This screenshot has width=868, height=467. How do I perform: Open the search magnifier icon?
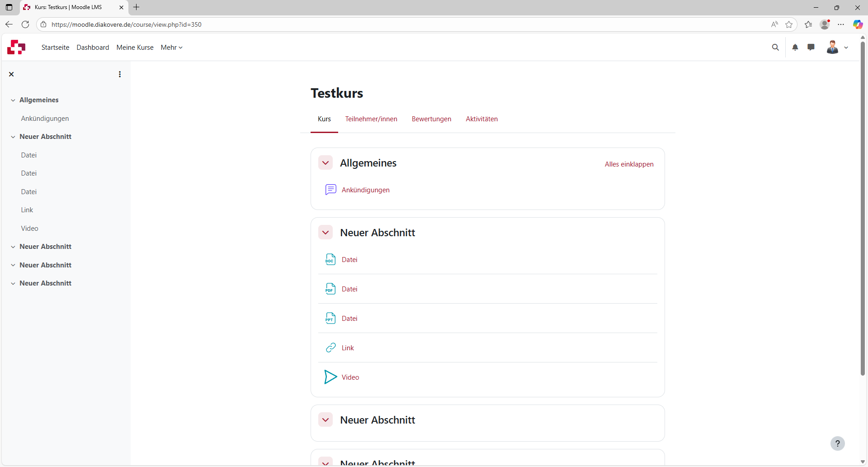(775, 48)
